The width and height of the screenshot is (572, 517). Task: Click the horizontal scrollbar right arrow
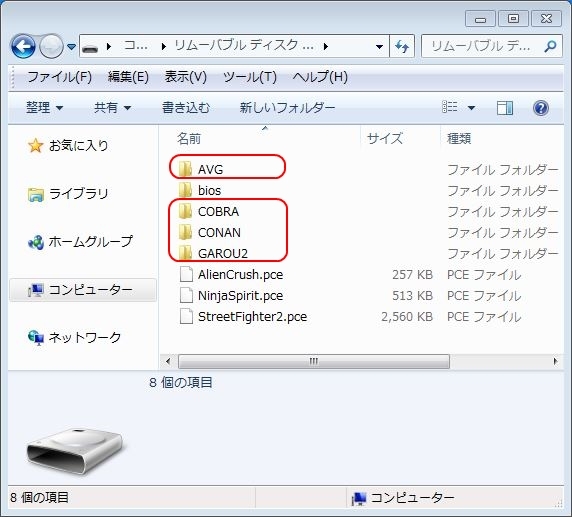click(x=555, y=362)
